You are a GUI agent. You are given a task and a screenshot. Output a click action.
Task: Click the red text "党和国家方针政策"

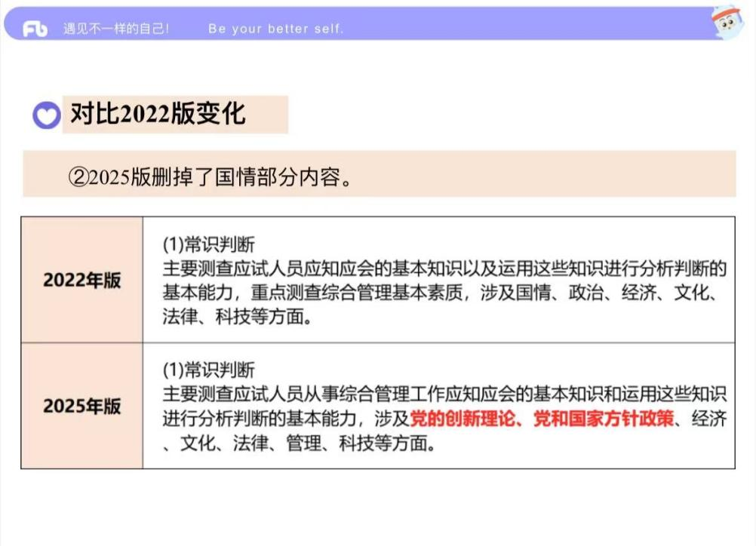click(x=603, y=419)
